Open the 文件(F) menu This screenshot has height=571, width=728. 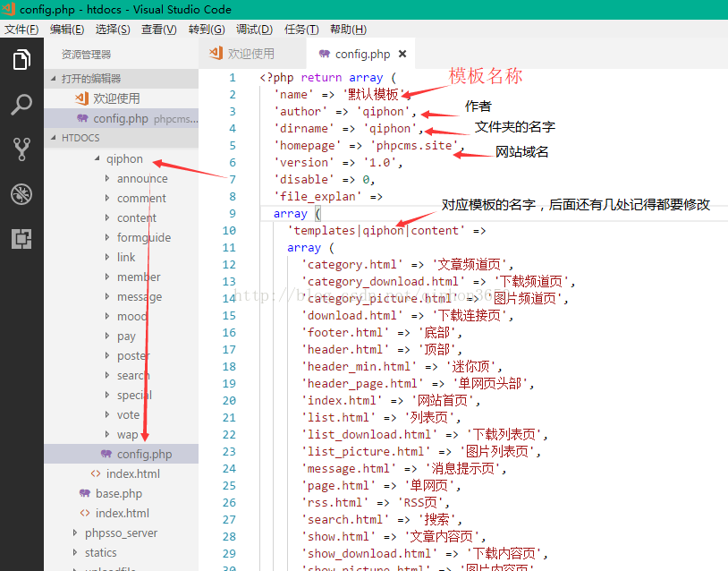coord(22,29)
